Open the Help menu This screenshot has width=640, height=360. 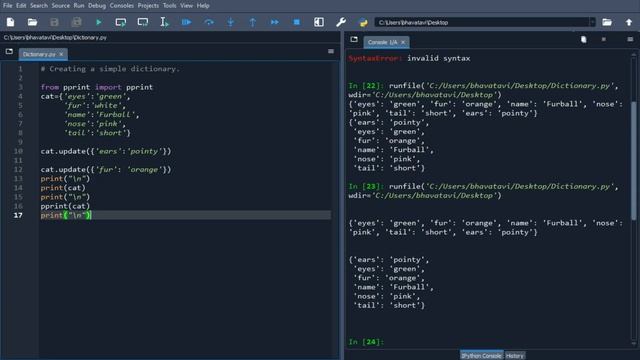(x=203, y=5)
